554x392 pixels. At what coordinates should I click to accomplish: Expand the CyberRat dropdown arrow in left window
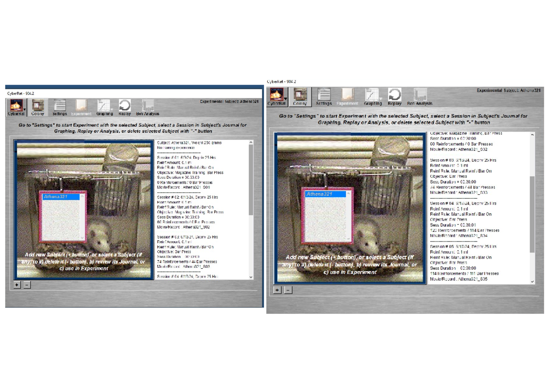pyautogui.click(x=24, y=109)
